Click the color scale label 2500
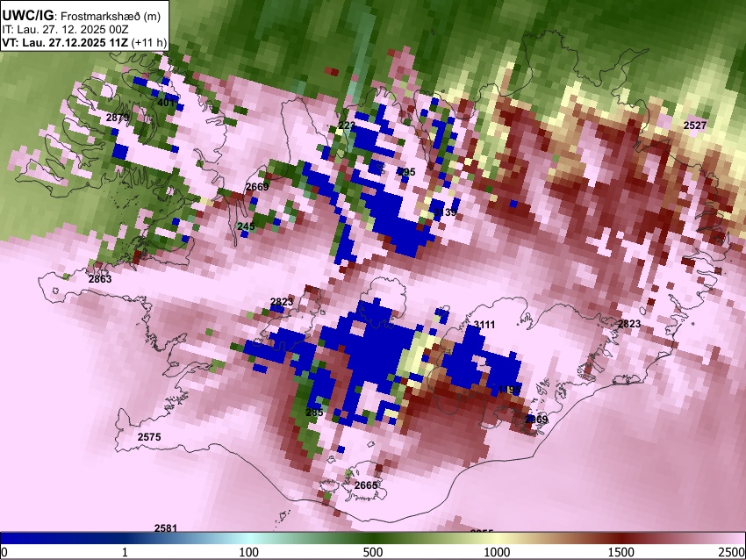746x560 pixels. (733, 552)
